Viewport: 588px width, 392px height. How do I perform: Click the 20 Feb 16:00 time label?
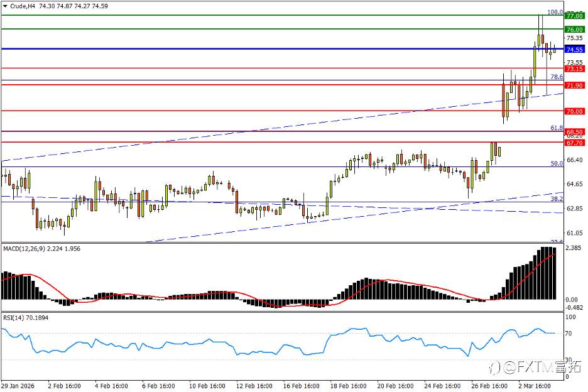point(395,386)
